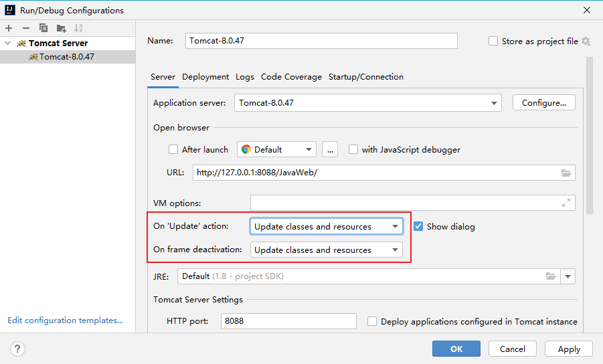Enable After launch checkbox
The height and width of the screenshot is (364, 603).
[x=173, y=149]
